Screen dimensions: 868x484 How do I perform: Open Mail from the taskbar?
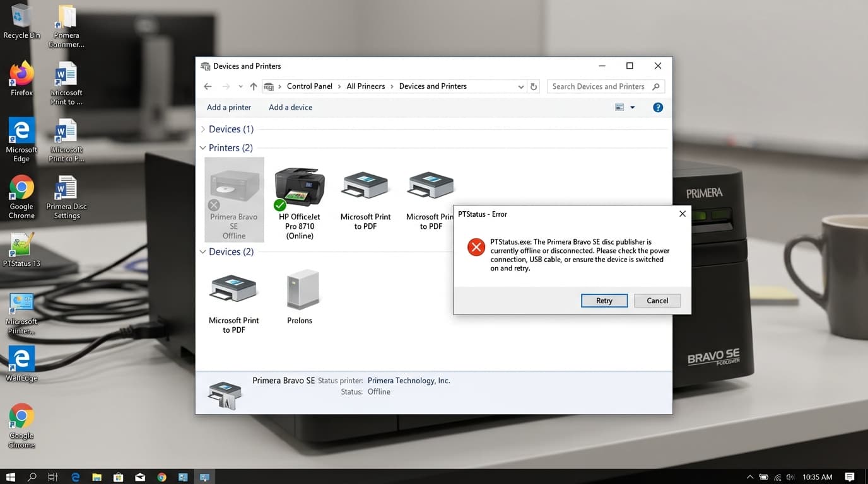tap(140, 477)
